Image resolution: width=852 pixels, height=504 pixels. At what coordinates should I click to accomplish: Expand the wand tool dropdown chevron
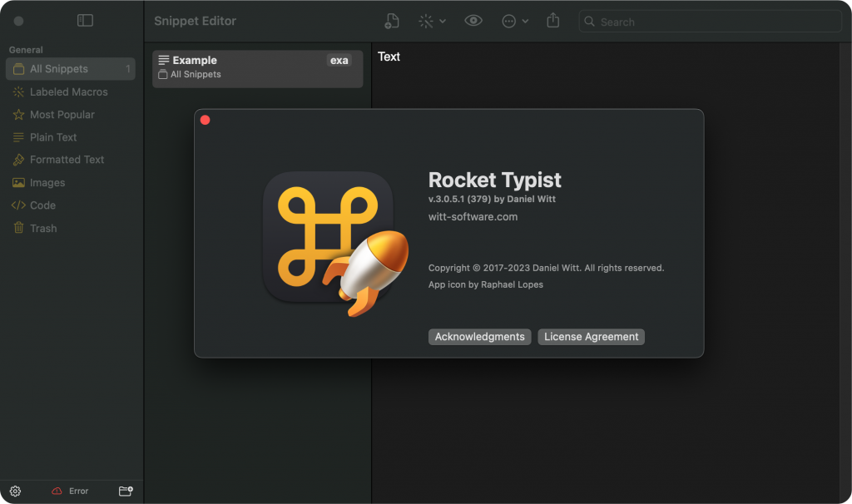pos(441,20)
